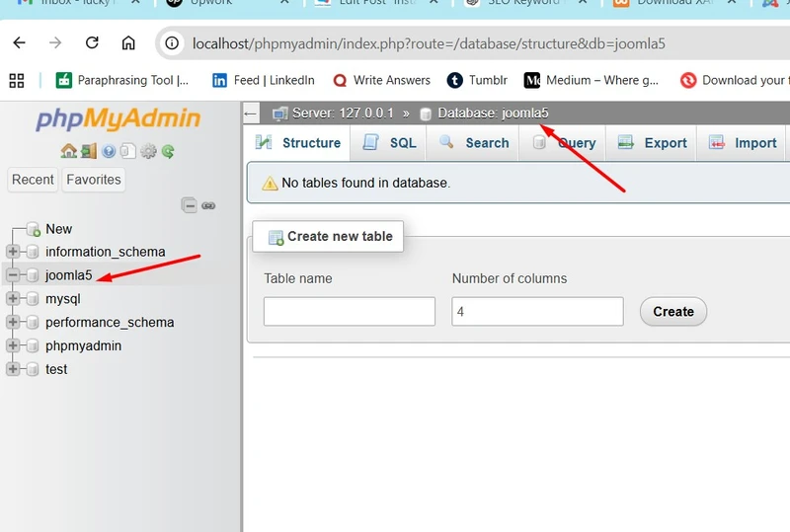Click the phpMyAdmin Home icon
This screenshot has width=790, height=532.
pos(68,151)
